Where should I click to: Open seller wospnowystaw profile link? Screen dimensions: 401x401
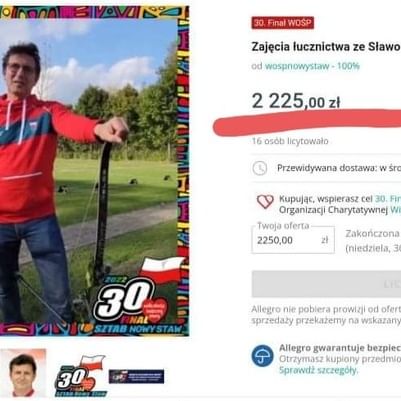(297, 66)
